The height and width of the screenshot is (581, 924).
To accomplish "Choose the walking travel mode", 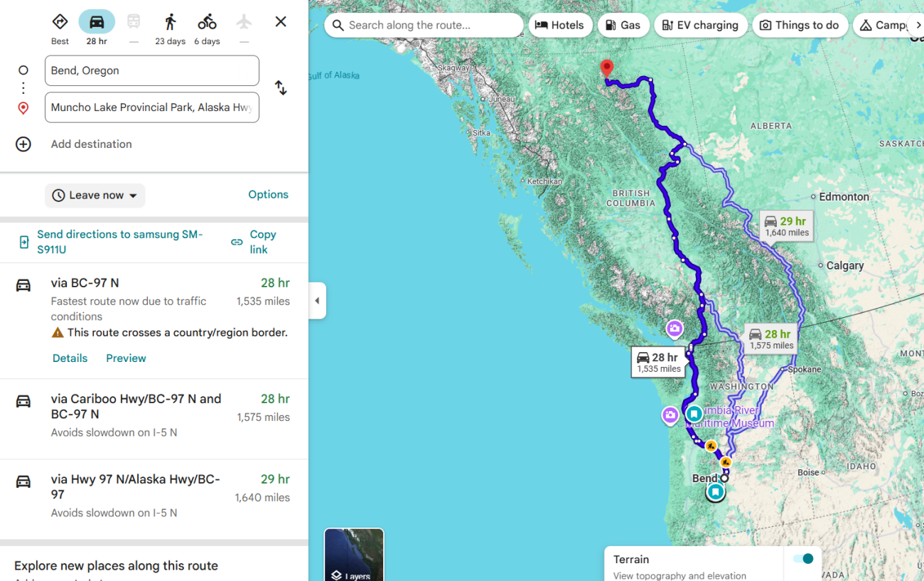I will click(170, 22).
